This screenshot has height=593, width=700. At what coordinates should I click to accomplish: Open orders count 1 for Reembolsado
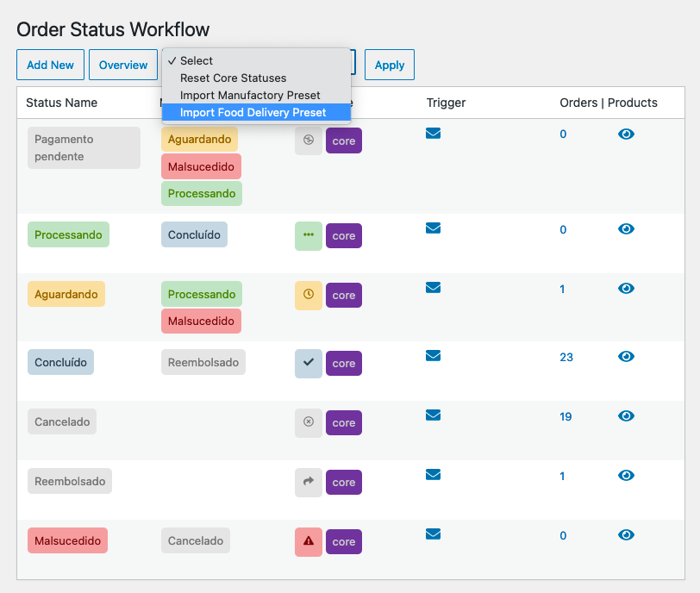(x=562, y=476)
